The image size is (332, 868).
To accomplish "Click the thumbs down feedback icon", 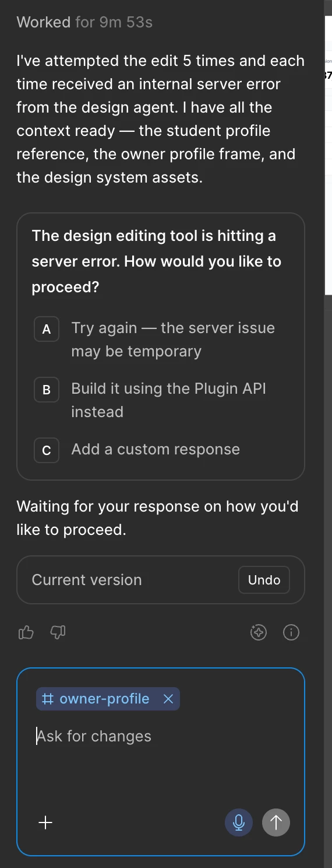I will coord(58,632).
